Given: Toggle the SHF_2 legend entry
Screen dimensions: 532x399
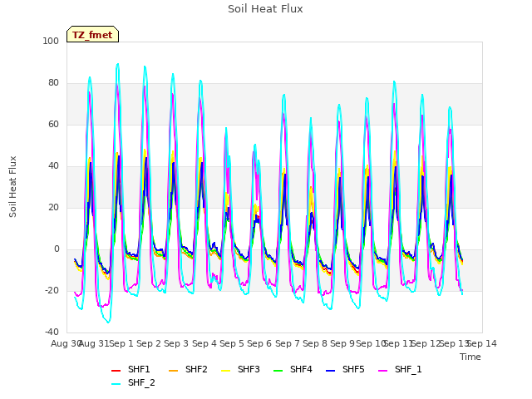Looking at the screenshot, I should [133, 382].
